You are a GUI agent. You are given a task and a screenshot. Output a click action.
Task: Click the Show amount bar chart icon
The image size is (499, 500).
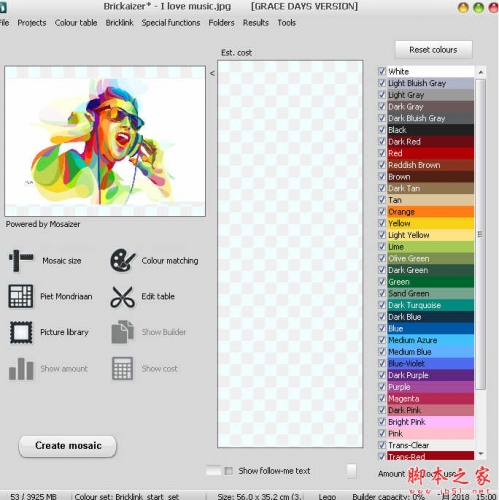click(x=21, y=369)
